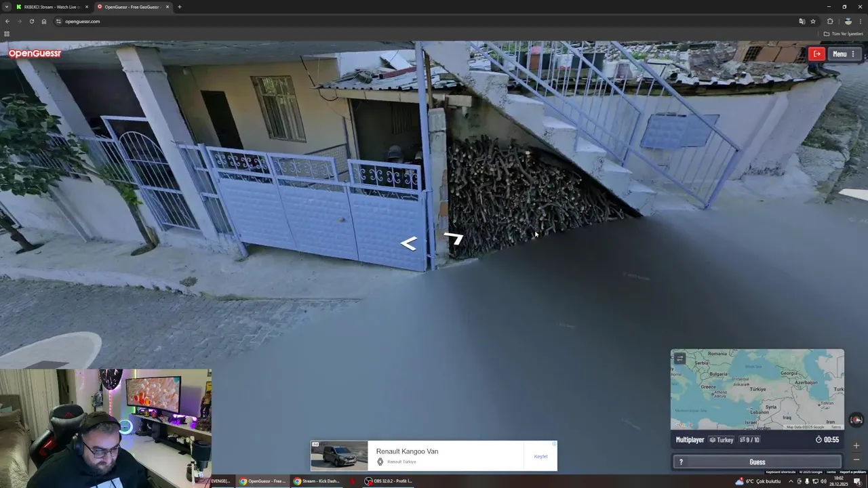
Task: Open the clock showing 18:02
Action: (x=839, y=481)
